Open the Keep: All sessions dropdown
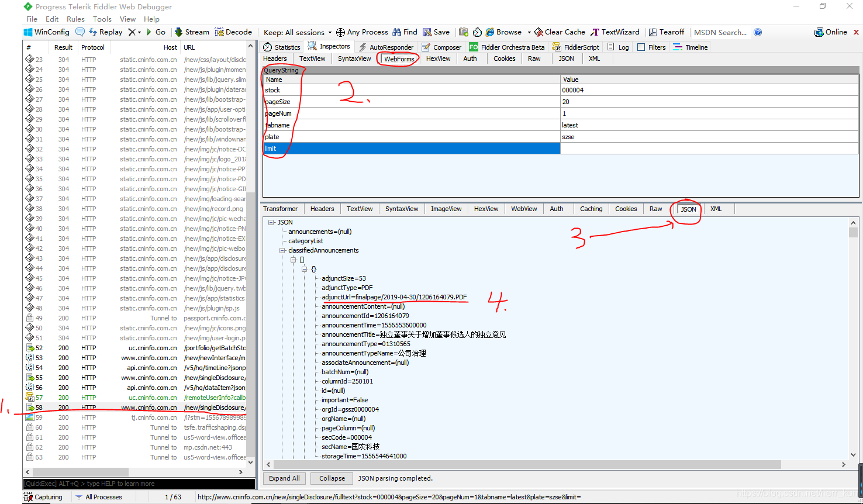 (x=297, y=32)
